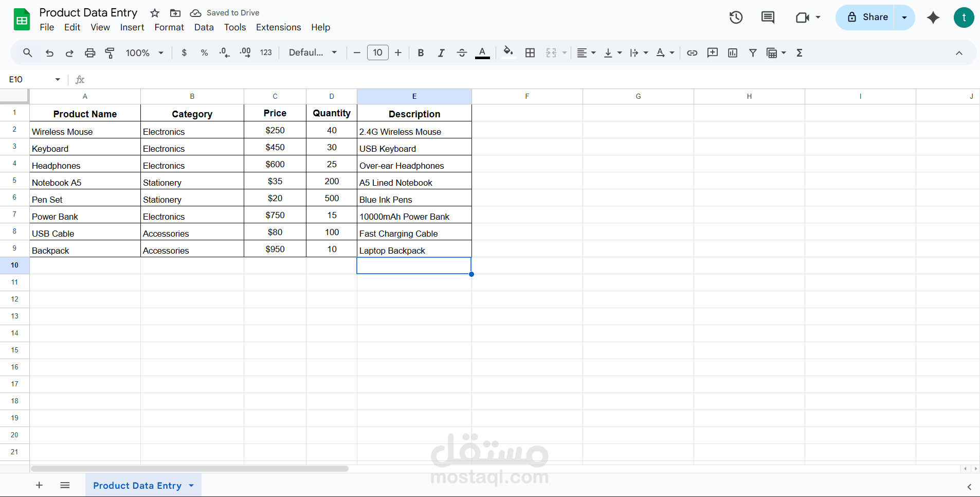Open the Functions (sigma) menu
This screenshot has height=497, width=980.
click(x=800, y=52)
